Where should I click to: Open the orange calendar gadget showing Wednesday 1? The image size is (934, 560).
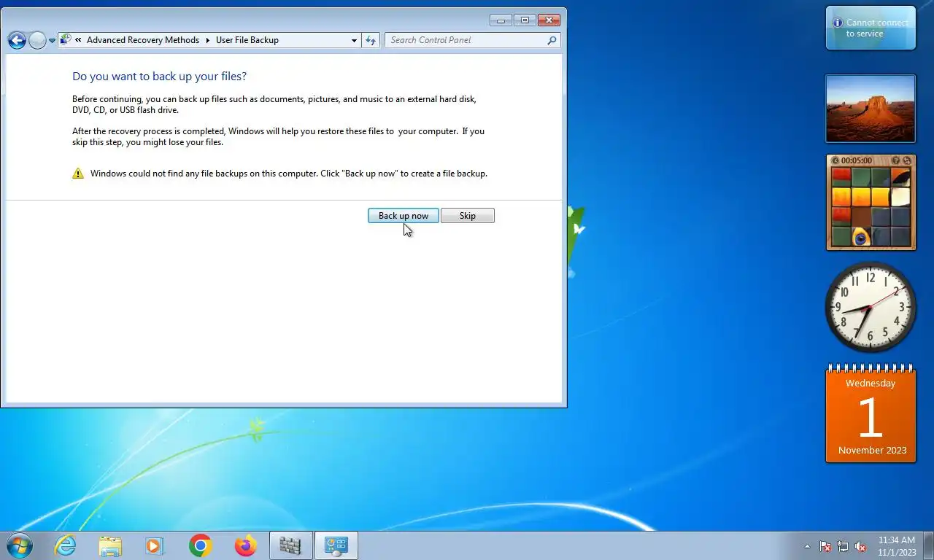tap(871, 414)
